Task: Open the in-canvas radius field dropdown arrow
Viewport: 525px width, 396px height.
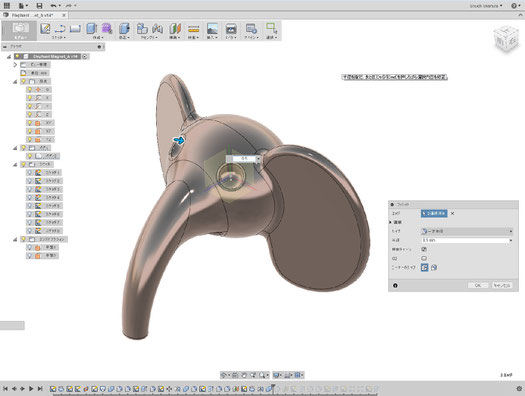Action: pyautogui.click(x=258, y=159)
